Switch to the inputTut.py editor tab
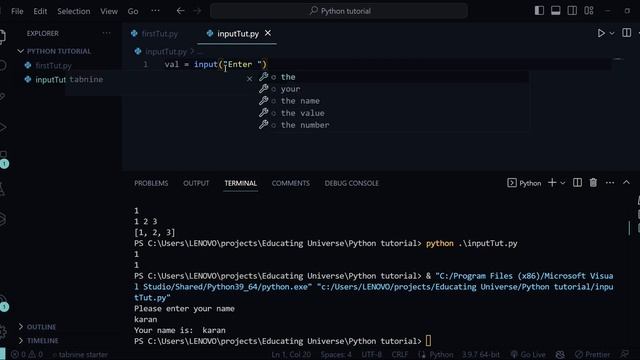The image size is (640, 360). [x=238, y=34]
